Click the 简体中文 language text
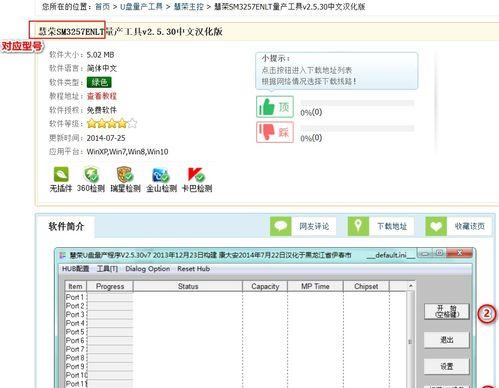Viewport: 499px width, 388px height. (102, 68)
